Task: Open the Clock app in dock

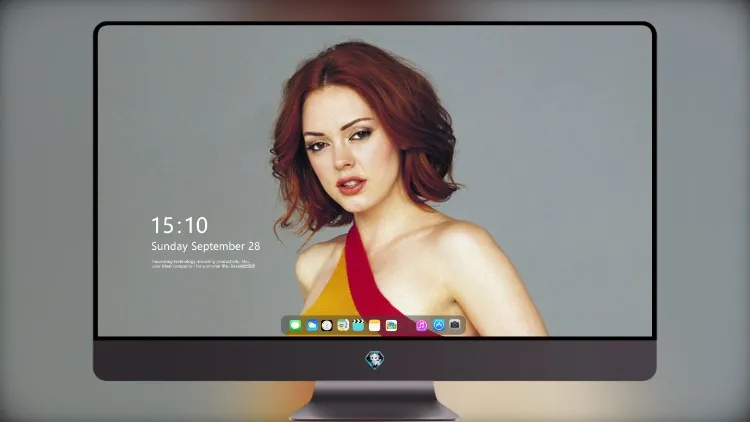Action: tap(327, 325)
